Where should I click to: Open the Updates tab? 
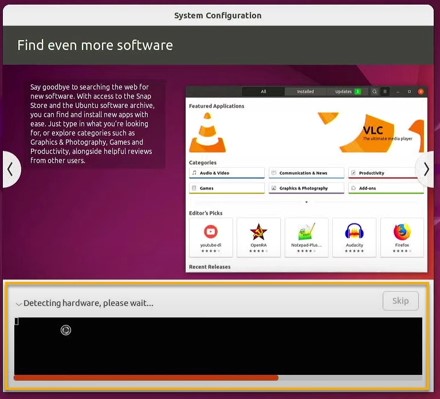[347, 91]
